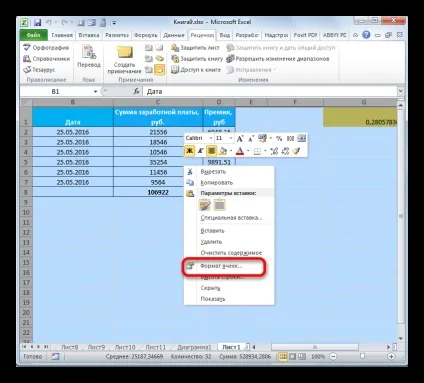
Task: Click Защитить лист
Action: click(x=195, y=48)
